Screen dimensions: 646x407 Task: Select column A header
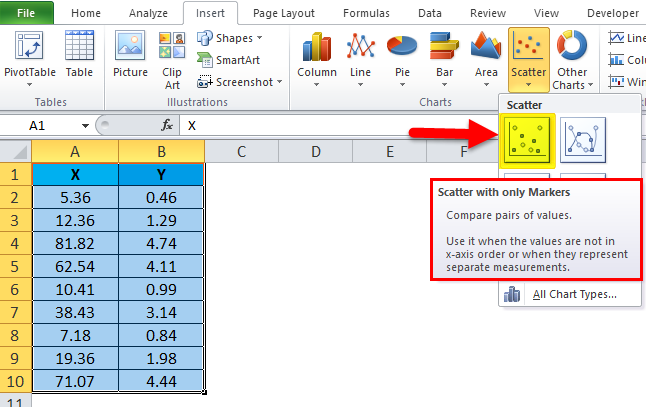(75, 151)
